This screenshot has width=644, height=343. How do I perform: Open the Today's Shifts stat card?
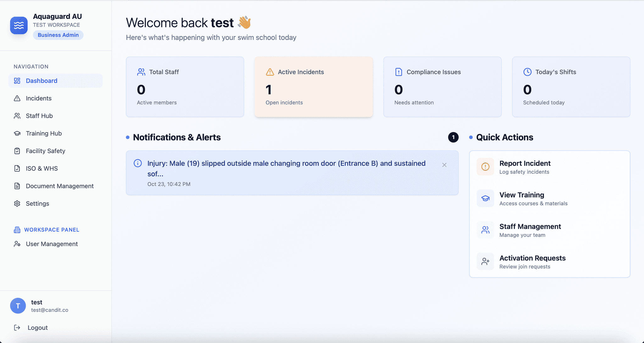coord(571,87)
